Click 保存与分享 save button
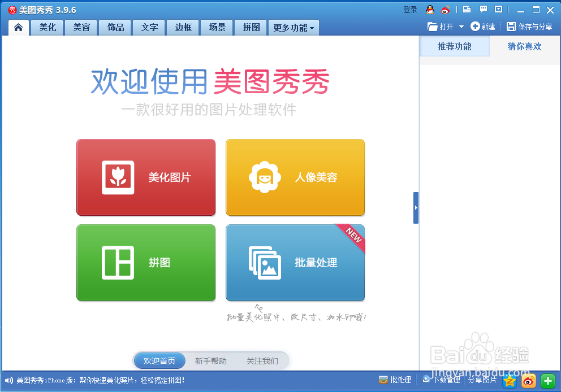Screen dimensions: 561x392 (x=529, y=27)
